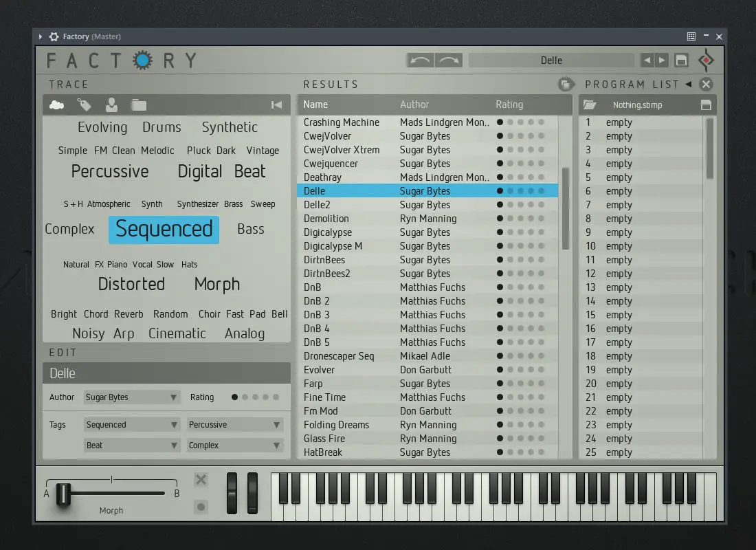This screenshot has width=756, height=550.
Task: Sort results by the Author column
Action: (x=414, y=104)
